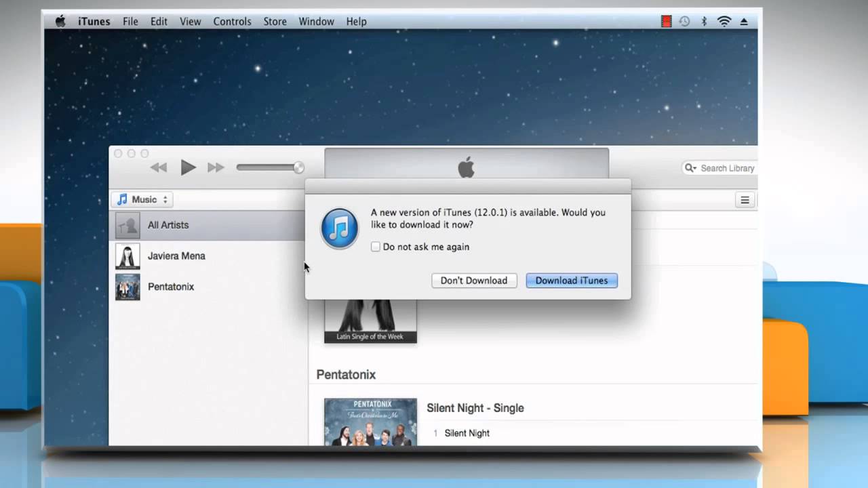The width and height of the screenshot is (868, 488).
Task: Click the Apple logo in the display
Action: (x=466, y=167)
